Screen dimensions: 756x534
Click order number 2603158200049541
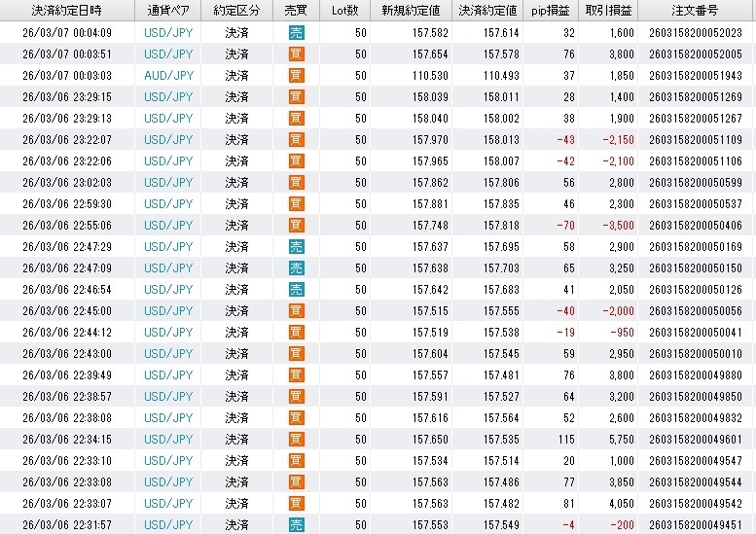tap(696, 503)
